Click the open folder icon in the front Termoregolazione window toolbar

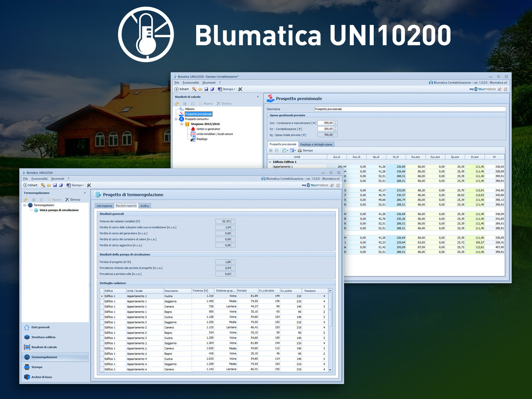pyautogui.click(x=49, y=185)
